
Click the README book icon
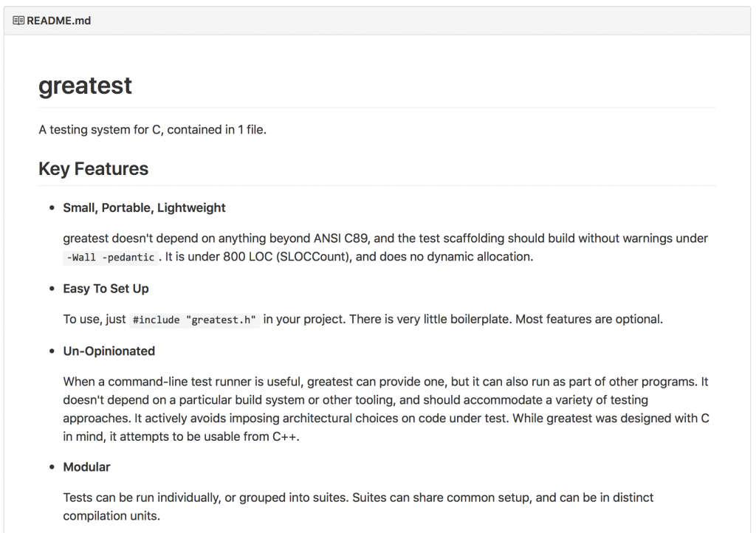[x=18, y=20]
